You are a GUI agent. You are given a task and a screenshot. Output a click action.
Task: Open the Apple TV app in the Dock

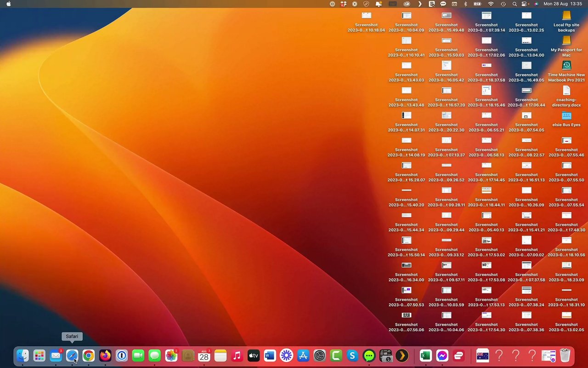tap(254, 356)
